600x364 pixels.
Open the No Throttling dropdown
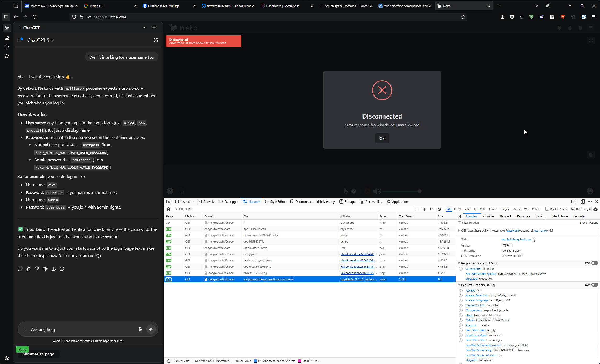click(581, 209)
